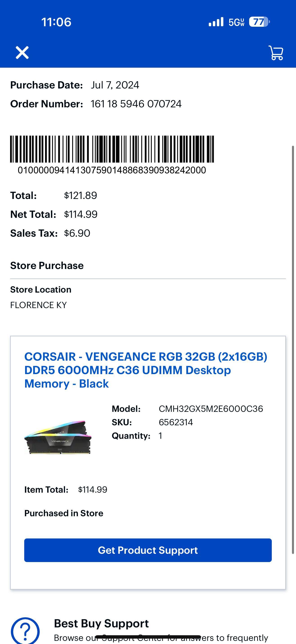Tap the Jul 7, 2024 purchase date
This screenshot has height=644, width=296.
click(x=115, y=85)
